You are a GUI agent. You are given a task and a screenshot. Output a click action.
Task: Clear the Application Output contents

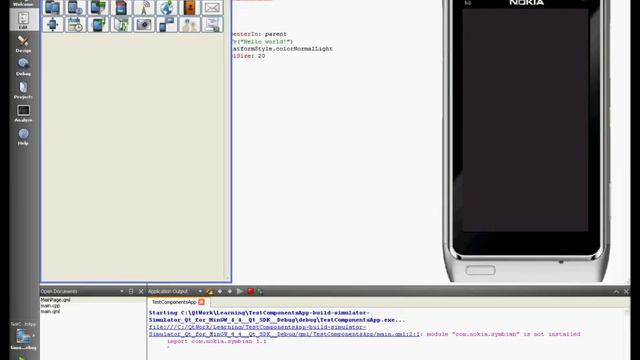[209, 291]
